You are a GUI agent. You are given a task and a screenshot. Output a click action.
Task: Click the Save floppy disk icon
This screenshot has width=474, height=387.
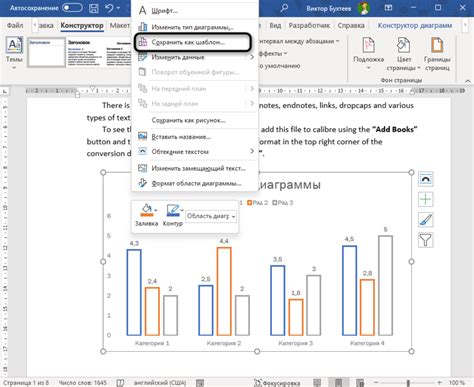94,8
